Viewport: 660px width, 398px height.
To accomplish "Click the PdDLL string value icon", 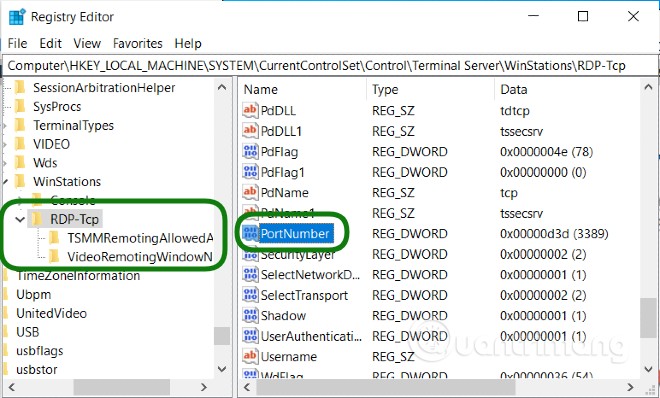I will (250, 110).
